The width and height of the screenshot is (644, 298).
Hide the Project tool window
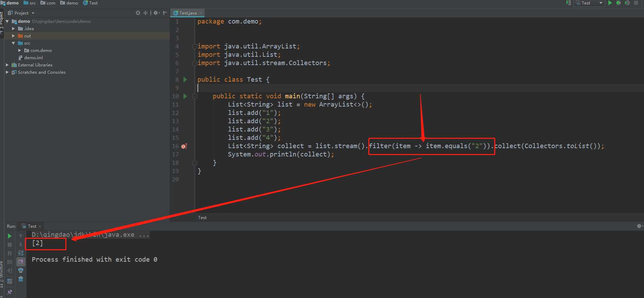(165, 13)
